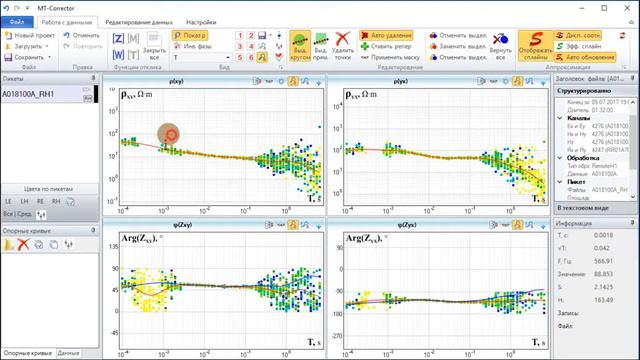Select view layout number 2
The height and width of the screenshot is (360, 640).
click(x=251, y=36)
